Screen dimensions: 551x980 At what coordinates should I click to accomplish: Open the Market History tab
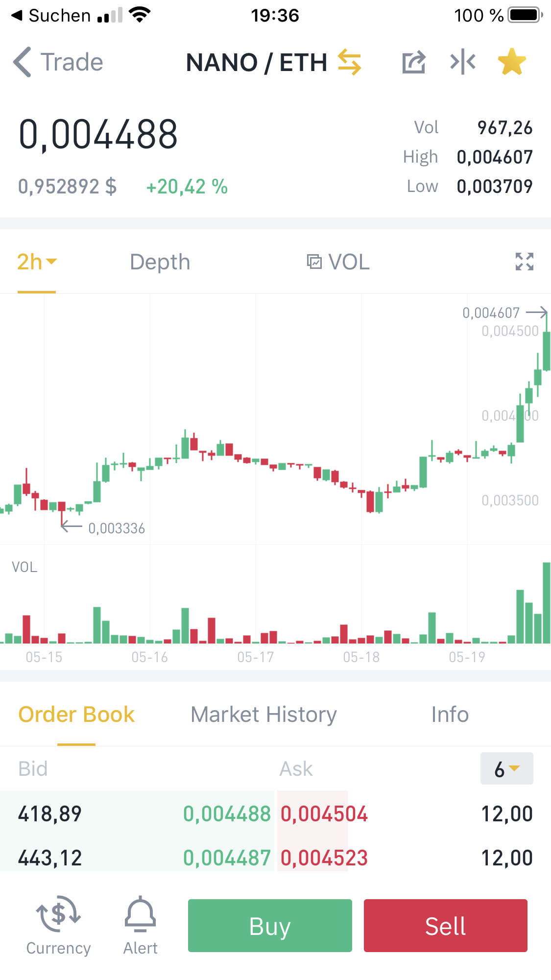264,715
